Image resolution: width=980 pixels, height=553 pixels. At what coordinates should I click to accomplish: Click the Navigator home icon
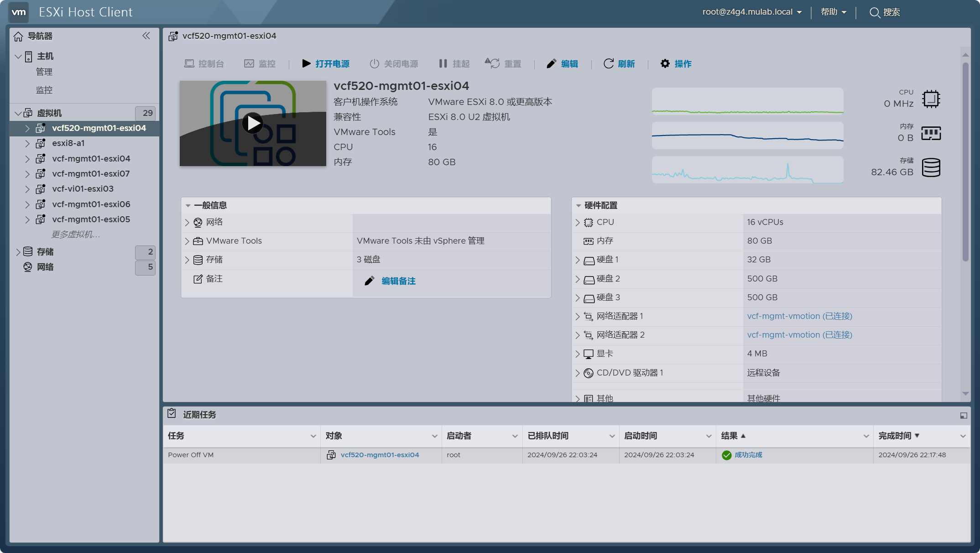point(18,36)
